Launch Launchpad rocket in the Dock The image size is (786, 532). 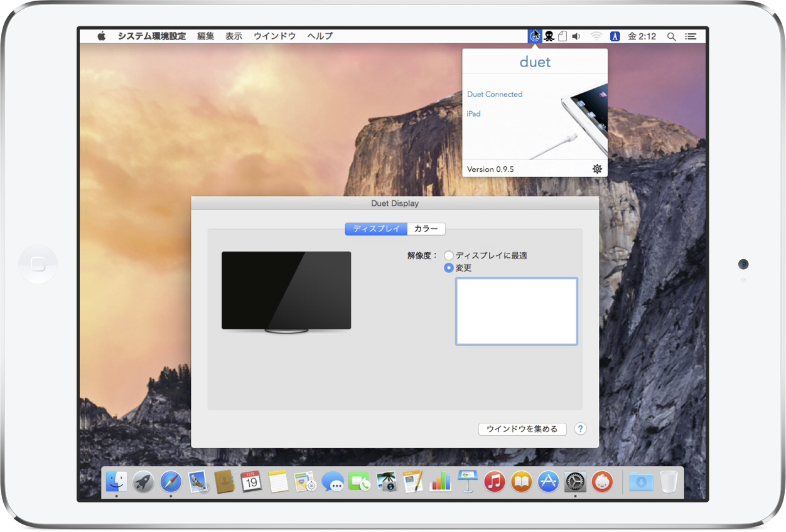point(144,482)
